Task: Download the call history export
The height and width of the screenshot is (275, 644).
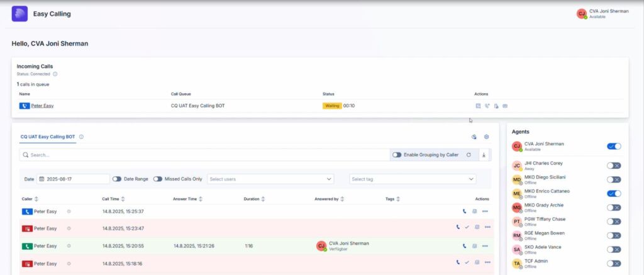Action: coord(484,154)
